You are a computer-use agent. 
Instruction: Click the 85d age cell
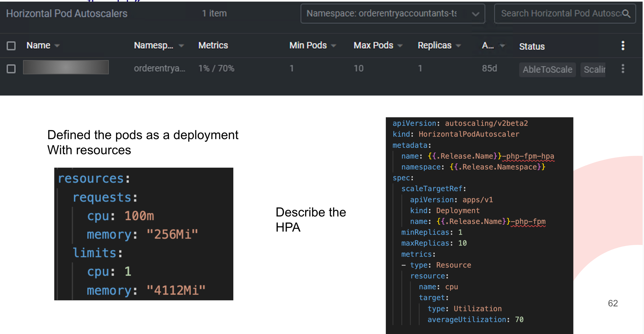point(489,68)
